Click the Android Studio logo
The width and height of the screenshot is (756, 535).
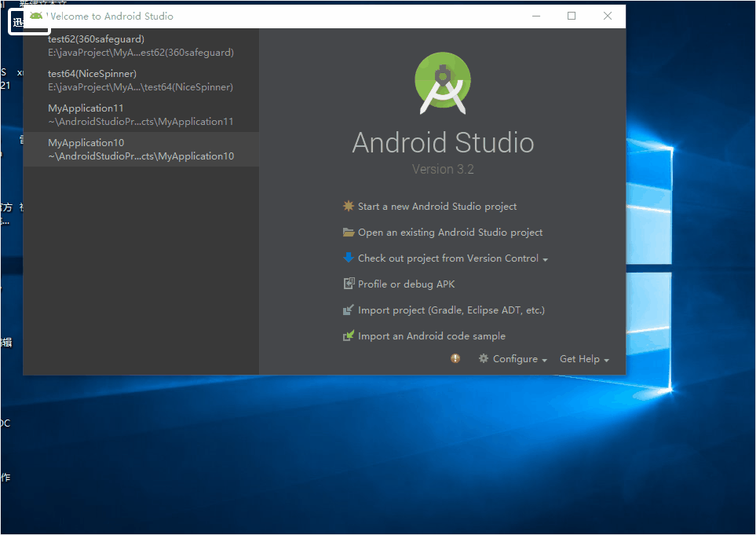pyautogui.click(x=443, y=83)
